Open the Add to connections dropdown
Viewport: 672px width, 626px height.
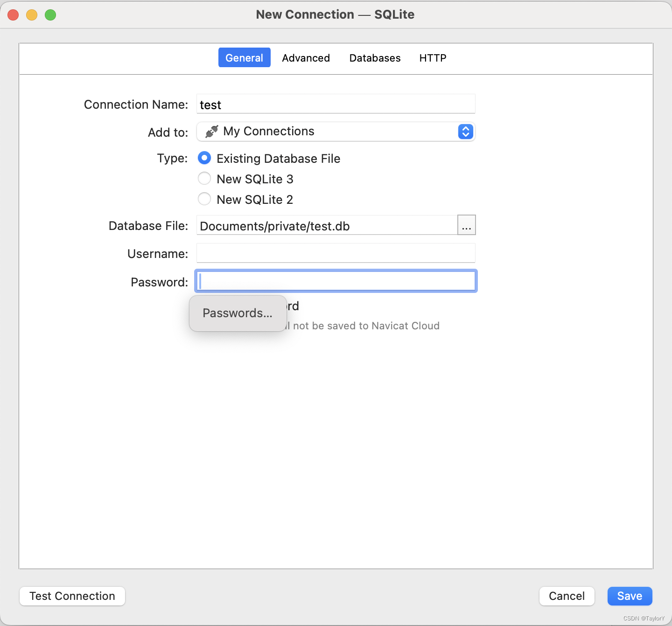tap(336, 132)
